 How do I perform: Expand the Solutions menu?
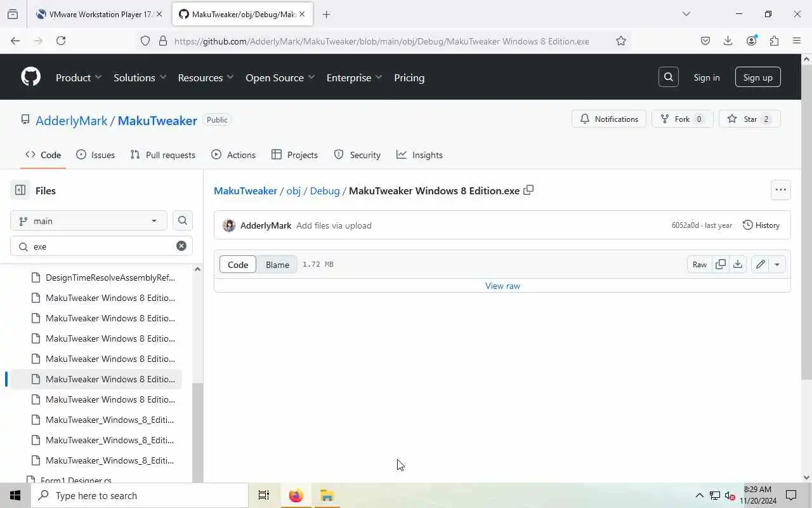point(140,77)
